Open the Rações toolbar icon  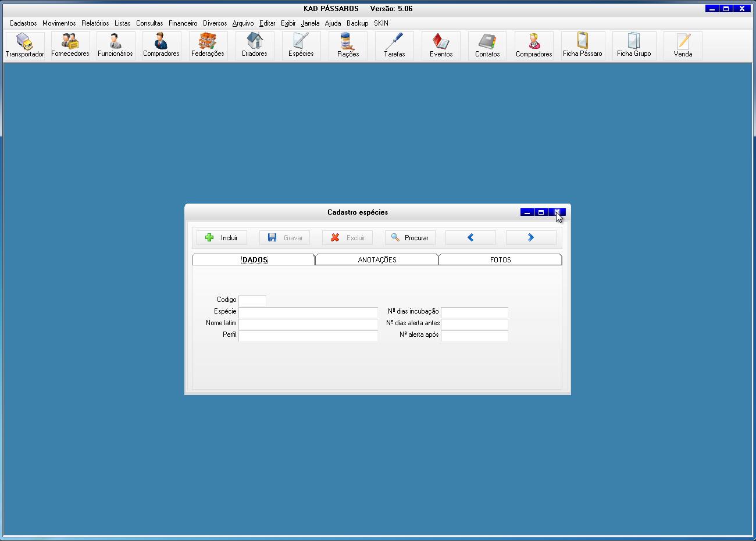point(348,45)
